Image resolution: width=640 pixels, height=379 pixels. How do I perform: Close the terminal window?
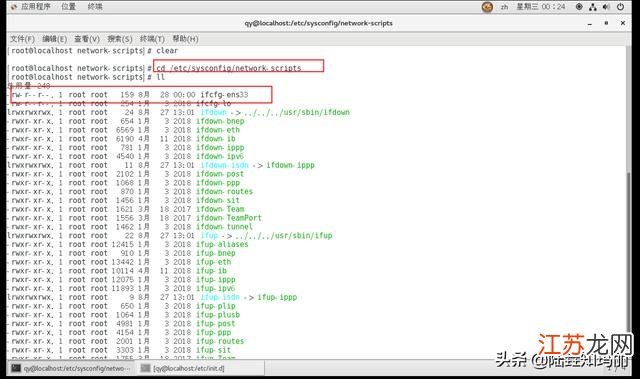click(x=623, y=23)
